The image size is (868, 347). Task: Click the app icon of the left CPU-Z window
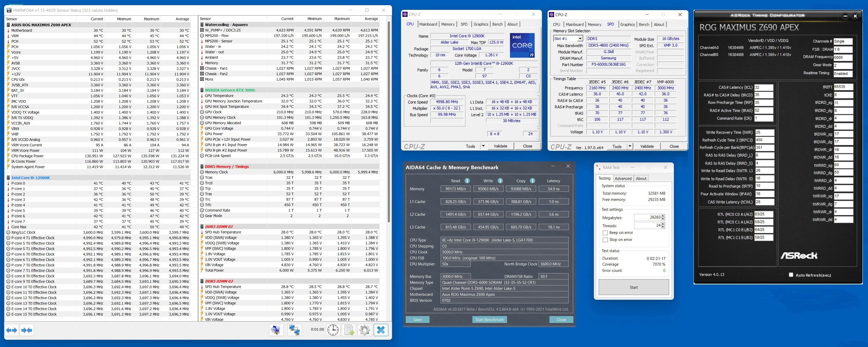click(405, 15)
